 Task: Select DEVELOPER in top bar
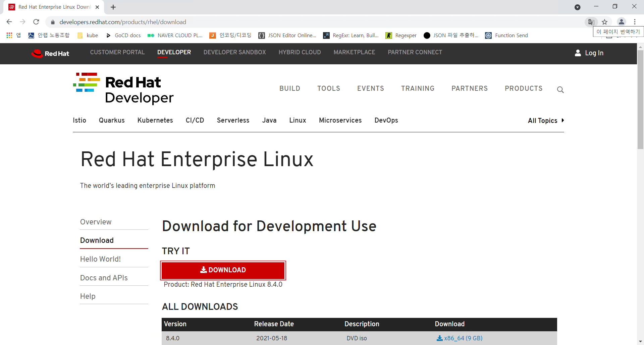pyautogui.click(x=174, y=52)
